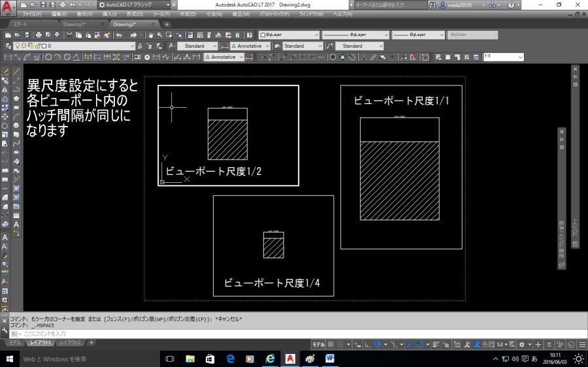Click the add layout plus button
The width and height of the screenshot is (588, 367).
pyautogui.click(x=91, y=343)
